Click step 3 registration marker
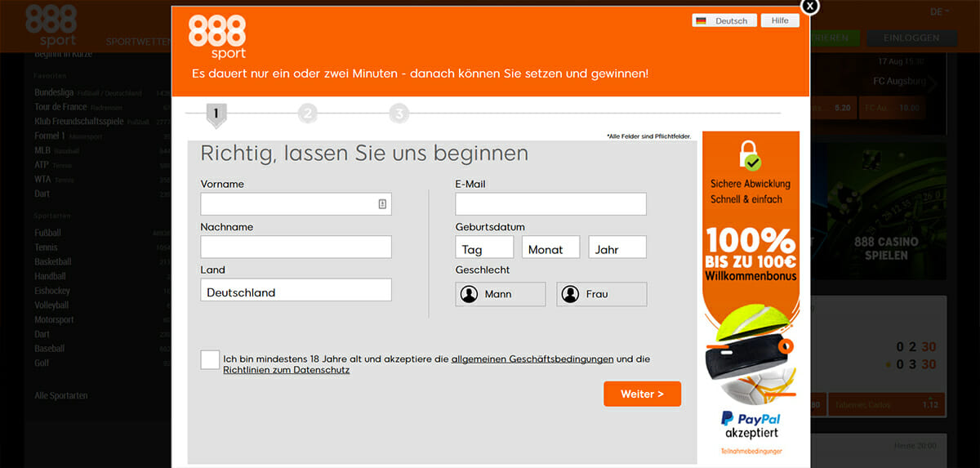The height and width of the screenshot is (468, 980). (x=399, y=114)
